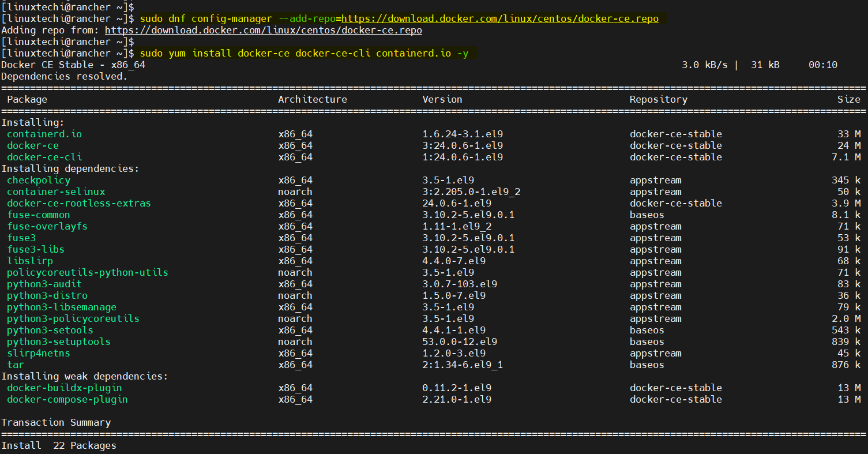Select the docker-ce-cli package name
This screenshot has height=454, width=868.
pyautogui.click(x=44, y=157)
